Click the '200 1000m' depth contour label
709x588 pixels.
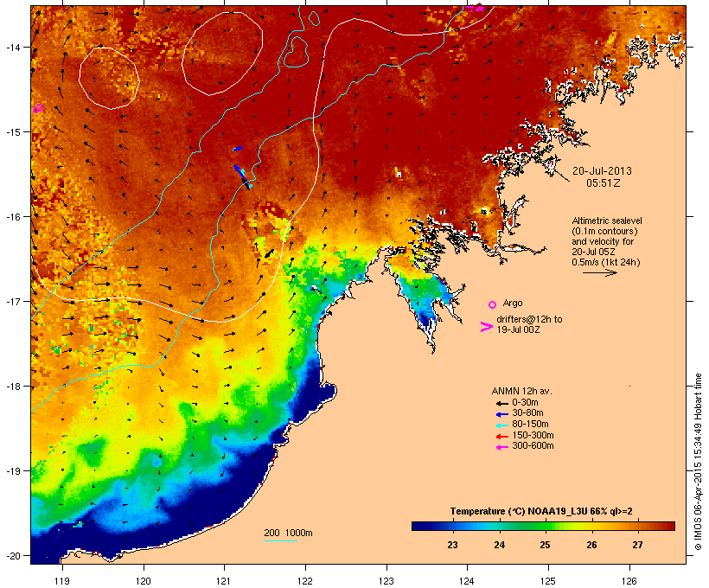tap(288, 533)
